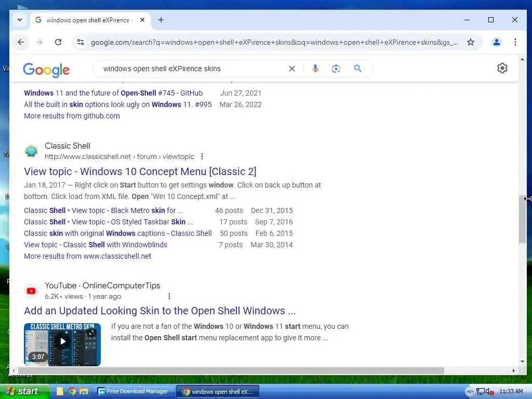Open the Windows Start menu
This screenshot has width=532, height=399.
[24, 391]
